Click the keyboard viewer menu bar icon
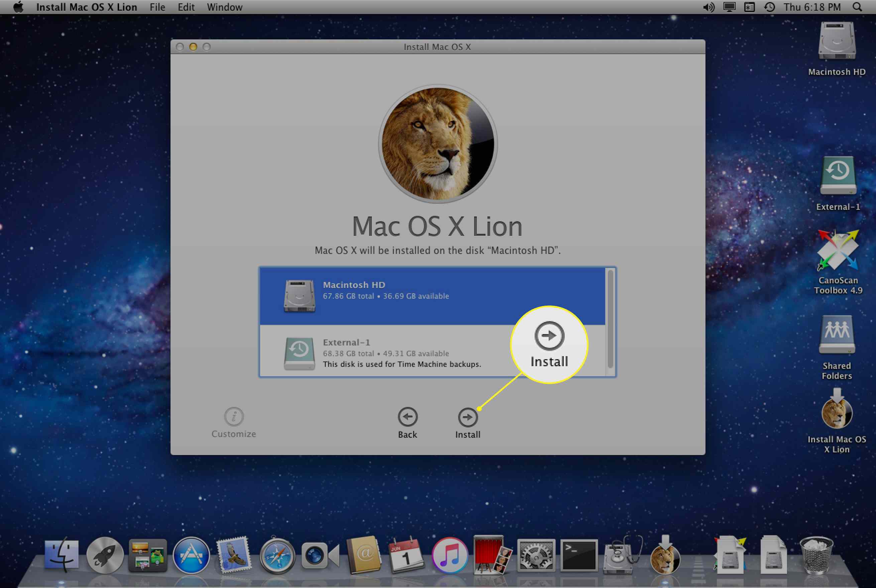876x588 pixels. click(750, 7)
